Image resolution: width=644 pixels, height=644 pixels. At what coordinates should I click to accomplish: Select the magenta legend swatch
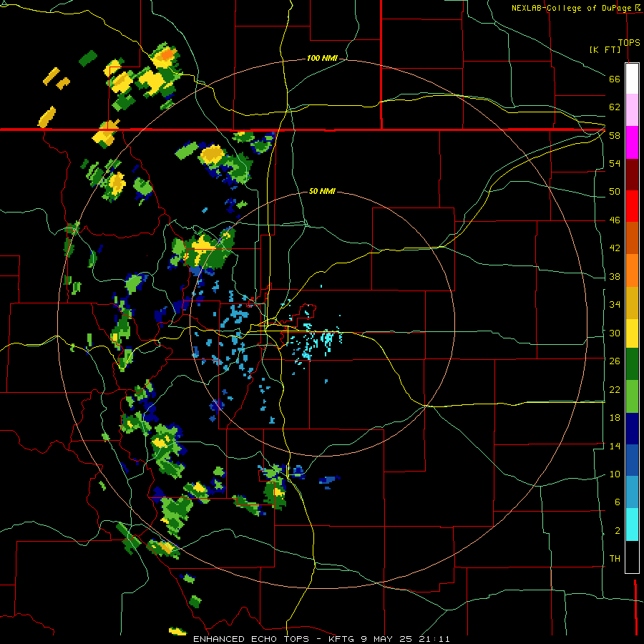click(x=632, y=142)
